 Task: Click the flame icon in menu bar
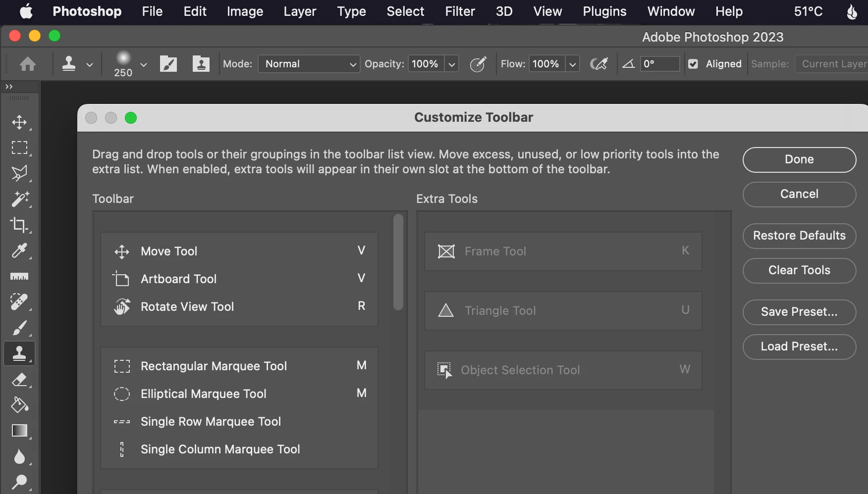coord(852,11)
